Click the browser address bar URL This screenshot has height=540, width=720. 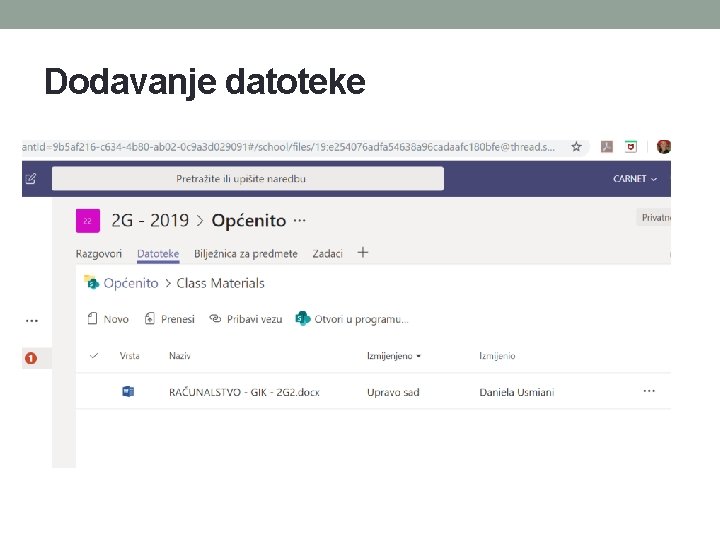click(288, 147)
